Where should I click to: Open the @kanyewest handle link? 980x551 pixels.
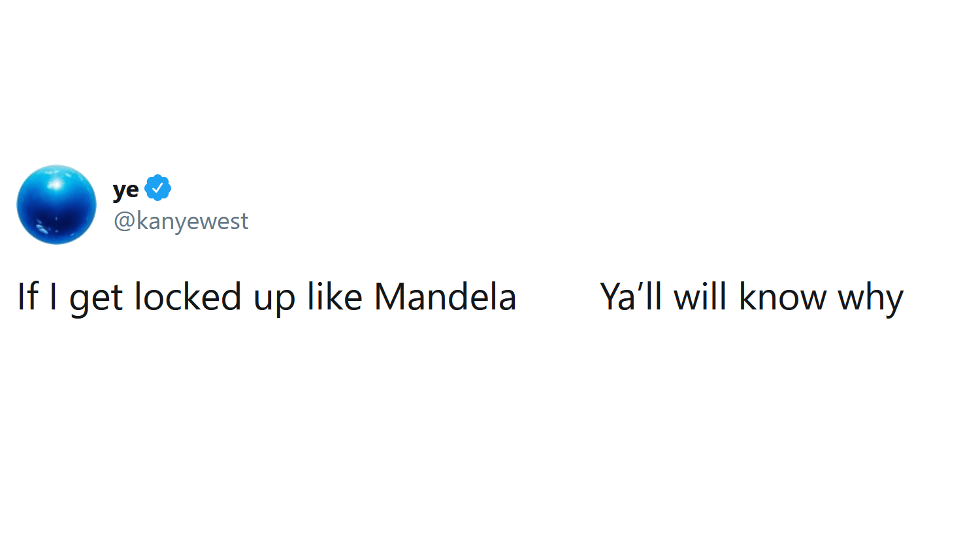[x=181, y=221]
